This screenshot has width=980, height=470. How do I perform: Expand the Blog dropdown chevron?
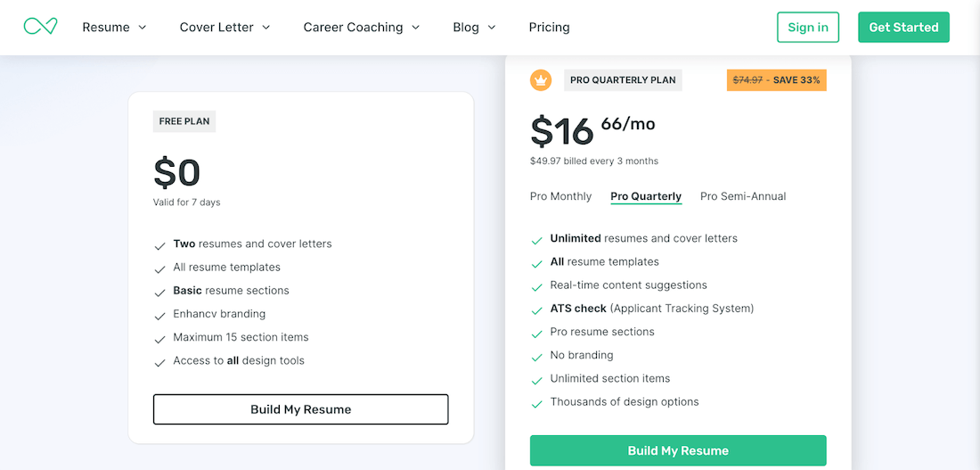click(x=491, y=28)
